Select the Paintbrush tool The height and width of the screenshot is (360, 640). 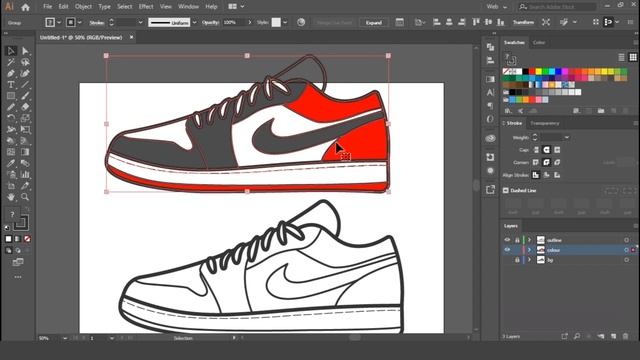(25, 96)
